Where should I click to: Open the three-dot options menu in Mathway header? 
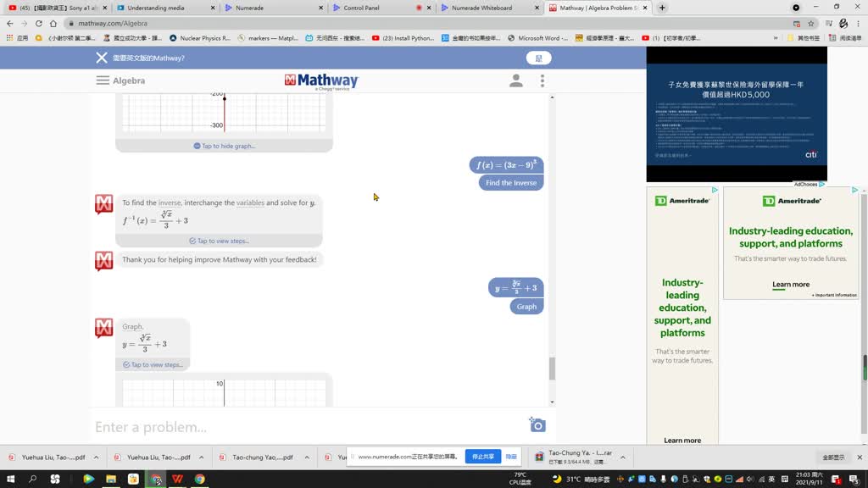coord(542,80)
